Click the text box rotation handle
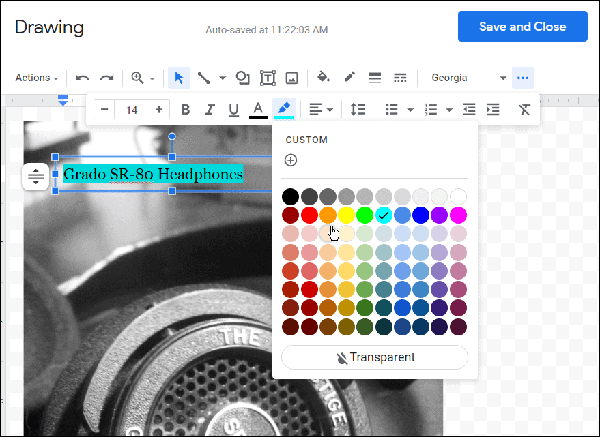The height and width of the screenshot is (437, 600). point(172,136)
